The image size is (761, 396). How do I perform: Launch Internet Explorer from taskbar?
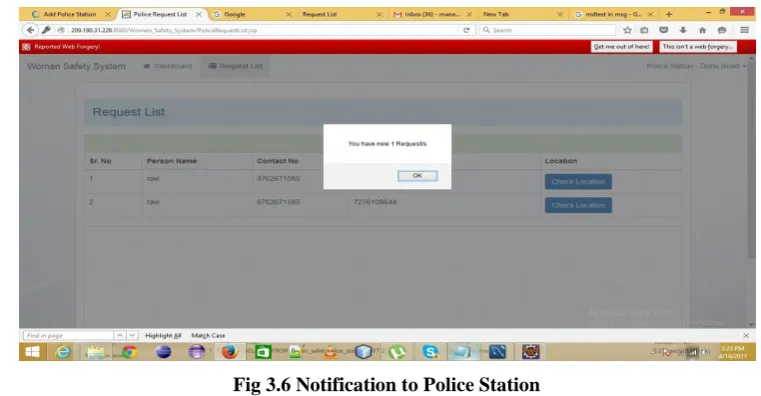point(63,352)
